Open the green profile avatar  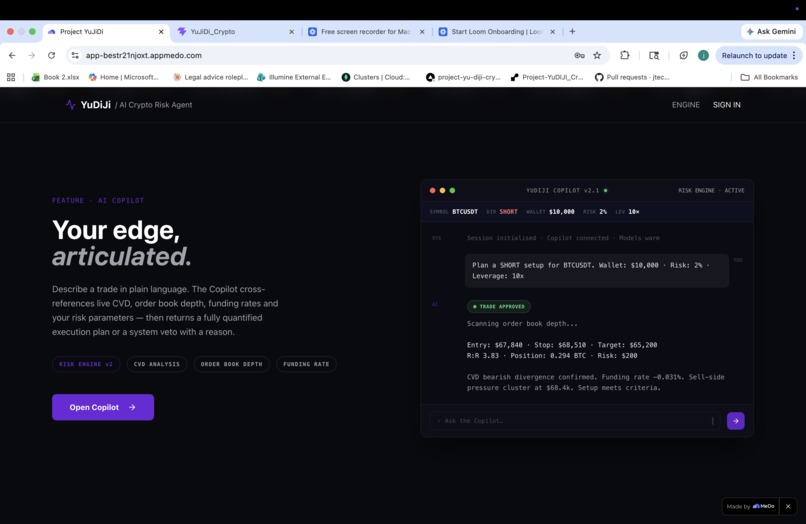click(703, 56)
